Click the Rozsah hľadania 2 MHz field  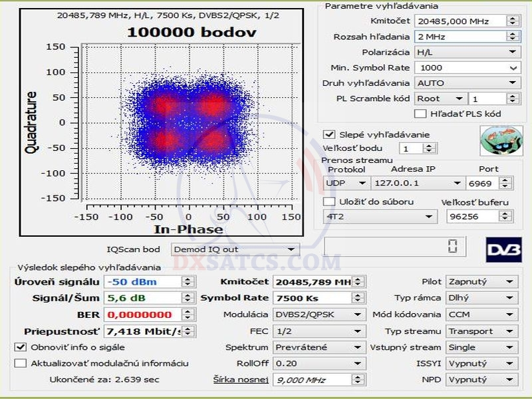460,37
